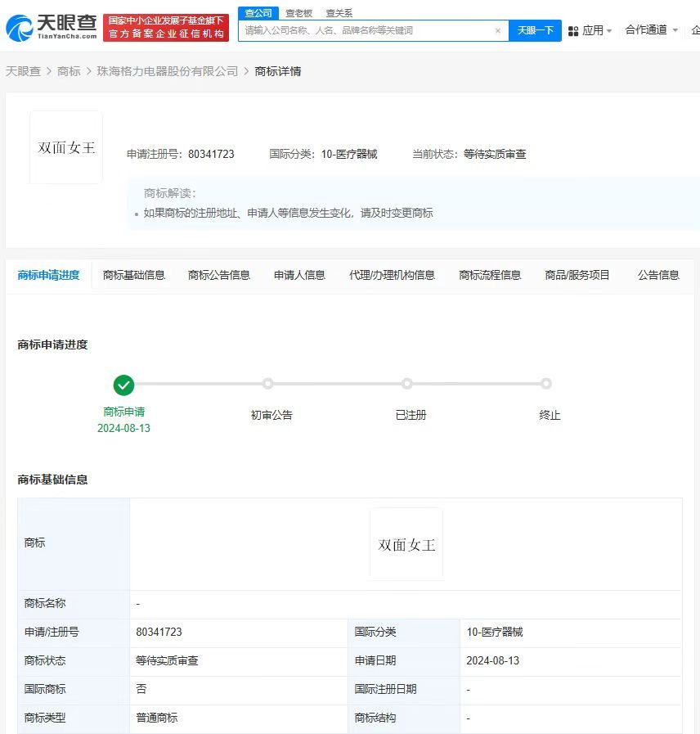Click the 双面女王 trademark image thumbnail

65,146
